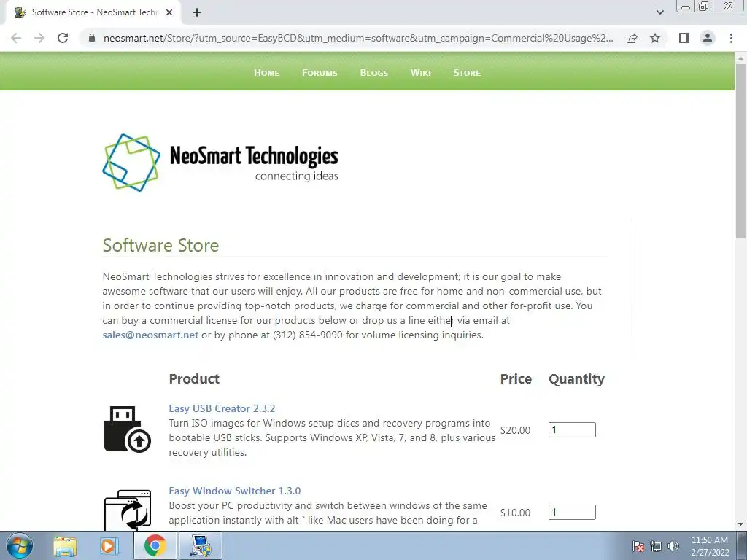Click the Easy USB Creator quantity field
This screenshot has height=560, width=747.
click(x=572, y=430)
